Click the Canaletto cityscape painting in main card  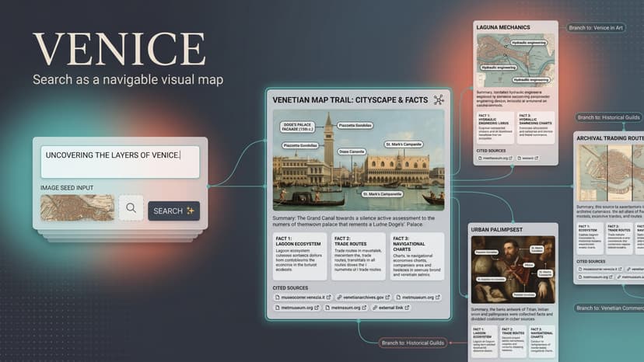click(x=359, y=160)
